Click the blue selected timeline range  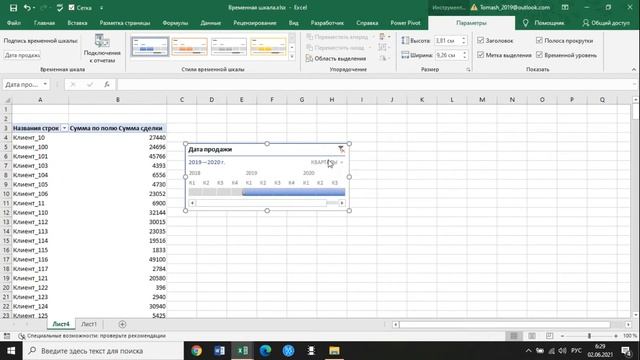click(x=293, y=192)
